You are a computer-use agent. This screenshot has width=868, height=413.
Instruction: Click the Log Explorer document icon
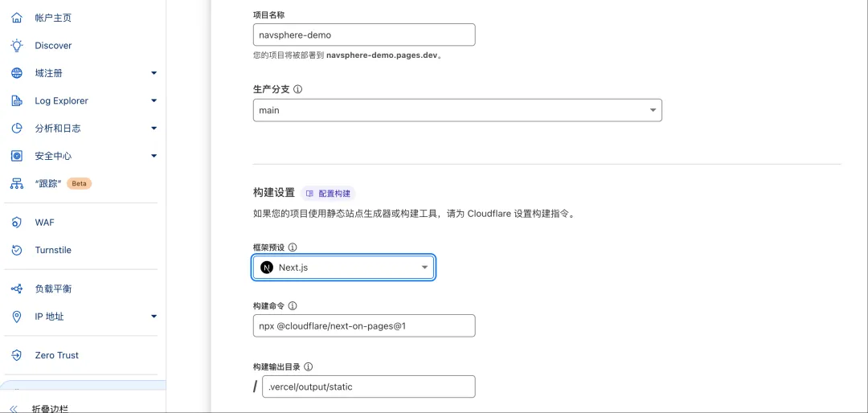click(17, 100)
